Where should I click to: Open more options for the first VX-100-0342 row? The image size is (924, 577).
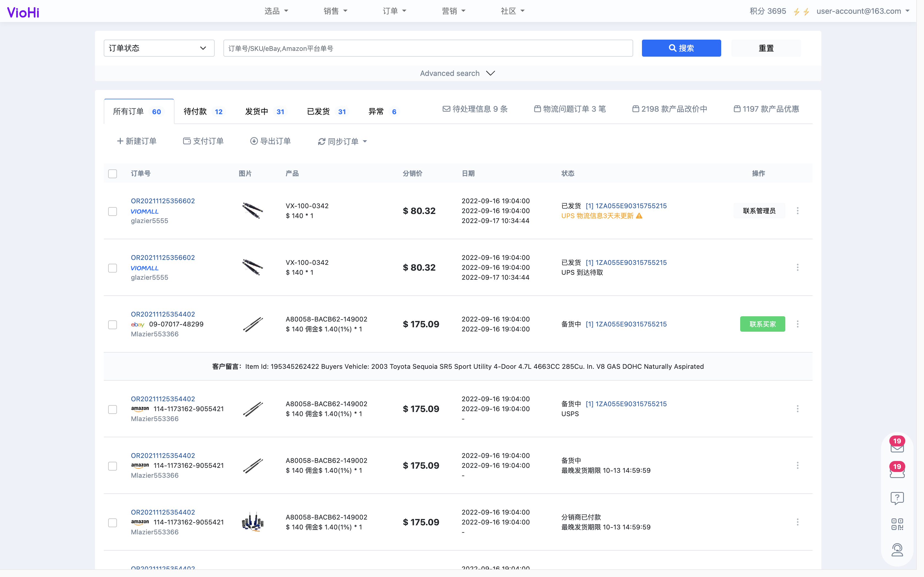(798, 211)
